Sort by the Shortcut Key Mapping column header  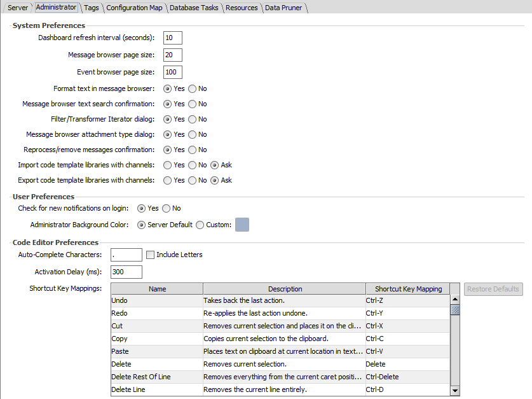tap(407, 289)
